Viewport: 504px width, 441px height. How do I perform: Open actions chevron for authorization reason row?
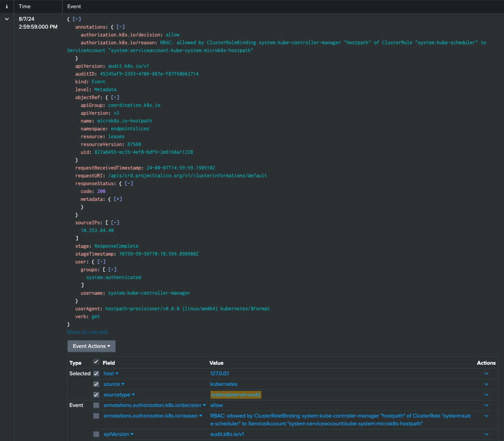click(x=486, y=416)
